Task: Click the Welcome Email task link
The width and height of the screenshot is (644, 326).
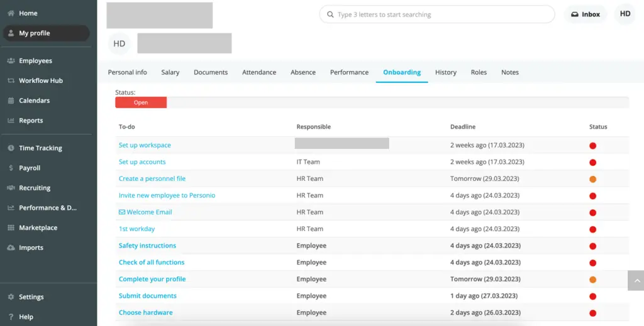Action: point(149,212)
